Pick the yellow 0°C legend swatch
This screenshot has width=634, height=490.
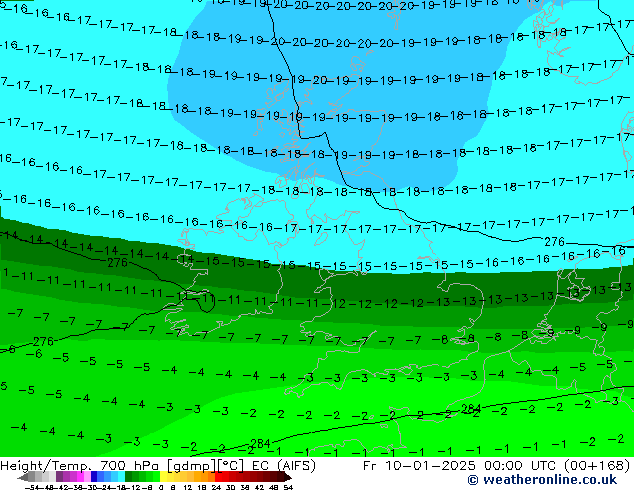163,477
